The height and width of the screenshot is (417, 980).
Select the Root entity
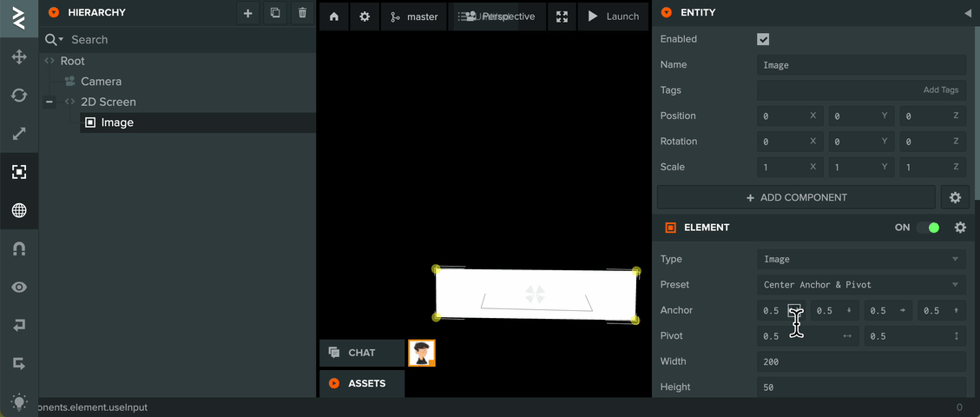[73, 61]
